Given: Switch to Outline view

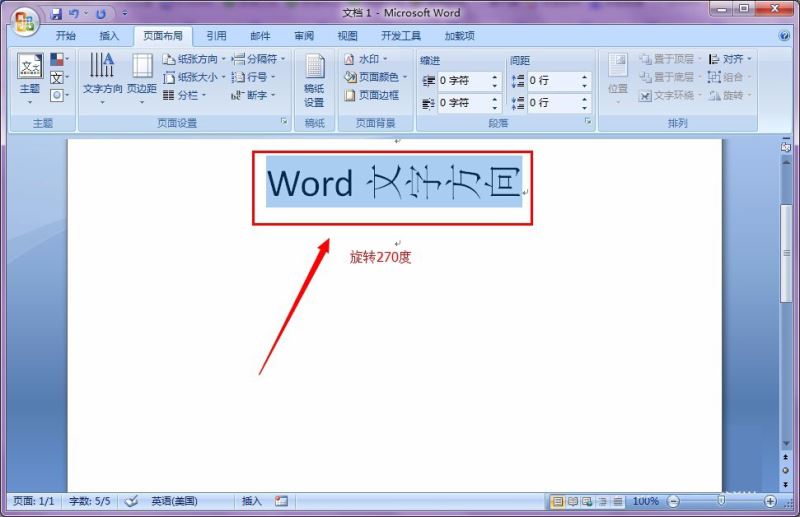Looking at the screenshot, I should tap(603, 501).
